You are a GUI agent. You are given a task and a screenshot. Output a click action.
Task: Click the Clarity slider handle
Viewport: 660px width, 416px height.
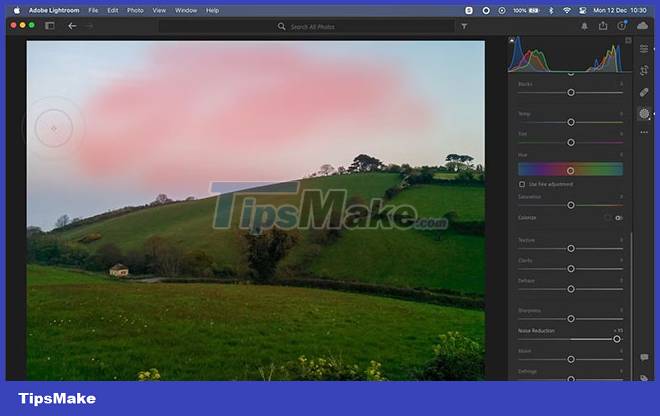tap(571, 269)
